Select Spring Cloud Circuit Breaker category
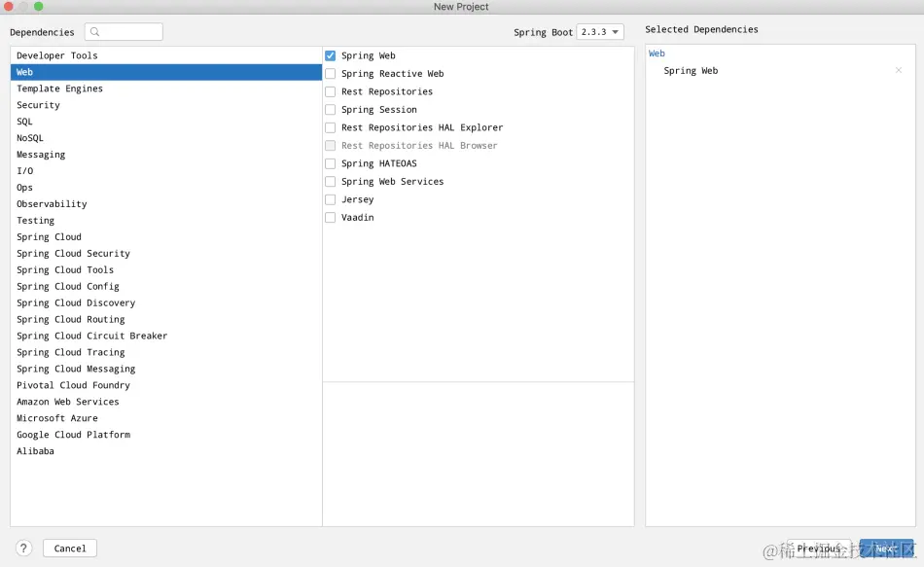924x567 pixels. coord(166,336)
